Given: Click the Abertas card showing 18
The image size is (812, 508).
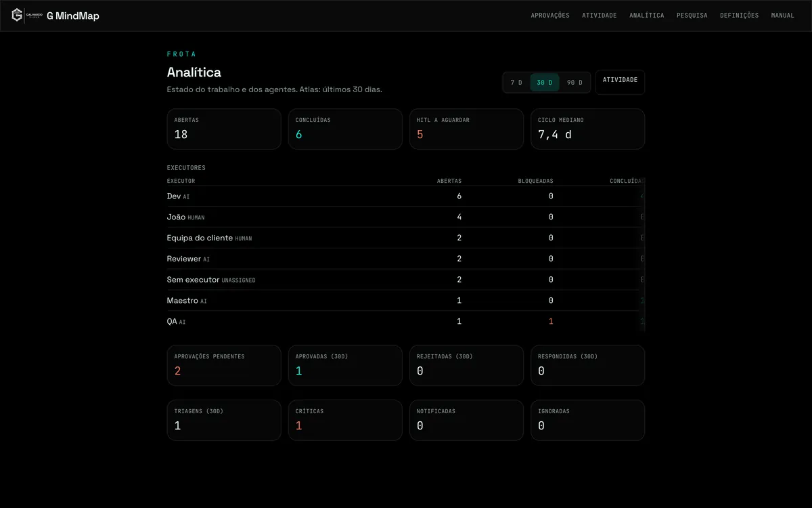Looking at the screenshot, I should pyautogui.click(x=224, y=129).
